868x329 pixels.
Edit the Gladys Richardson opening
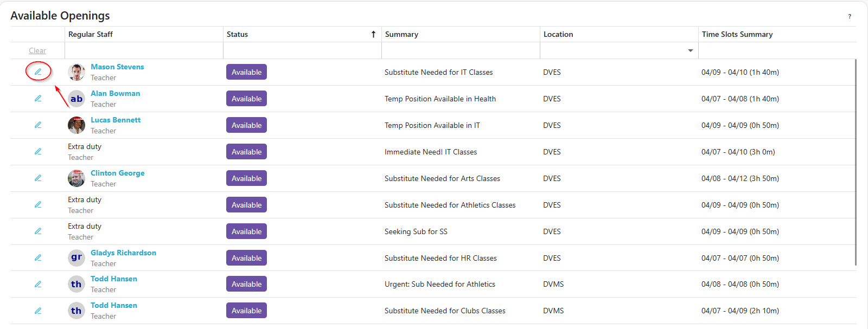pos(38,257)
